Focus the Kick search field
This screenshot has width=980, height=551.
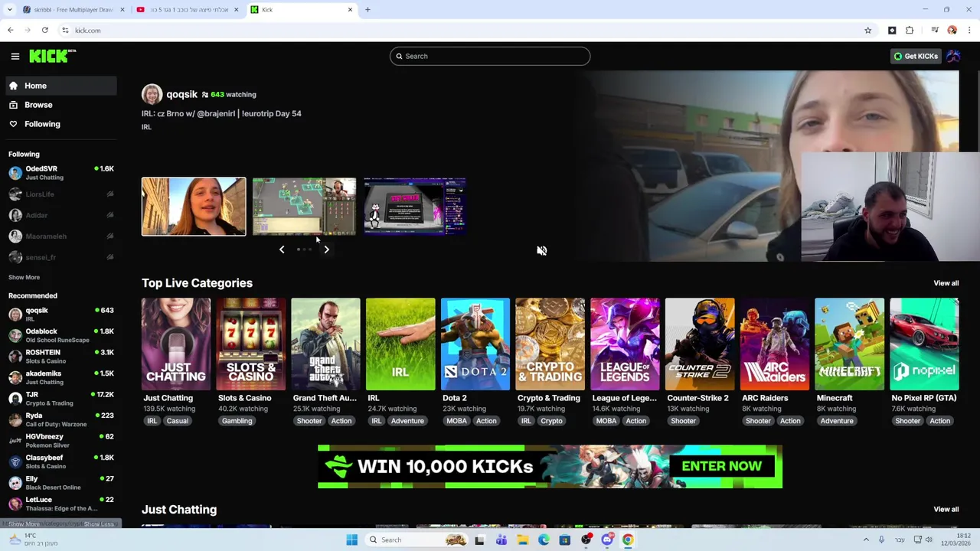(490, 56)
